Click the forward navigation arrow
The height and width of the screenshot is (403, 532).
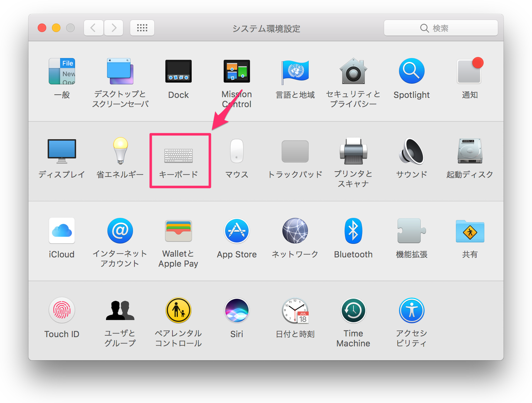[113, 28]
